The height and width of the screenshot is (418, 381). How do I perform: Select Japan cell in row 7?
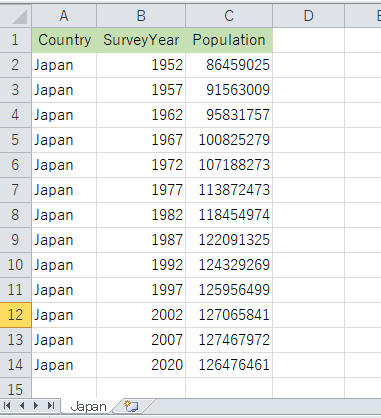pos(64,190)
